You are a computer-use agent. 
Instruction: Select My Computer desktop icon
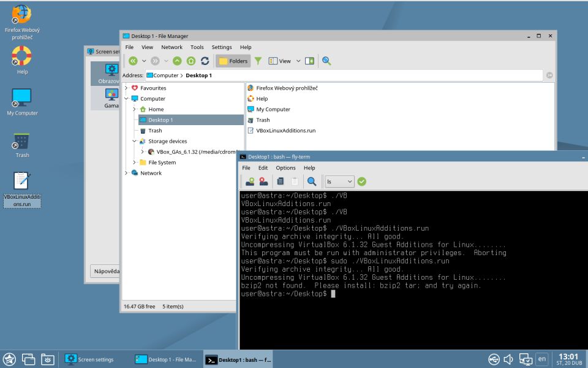click(x=22, y=102)
